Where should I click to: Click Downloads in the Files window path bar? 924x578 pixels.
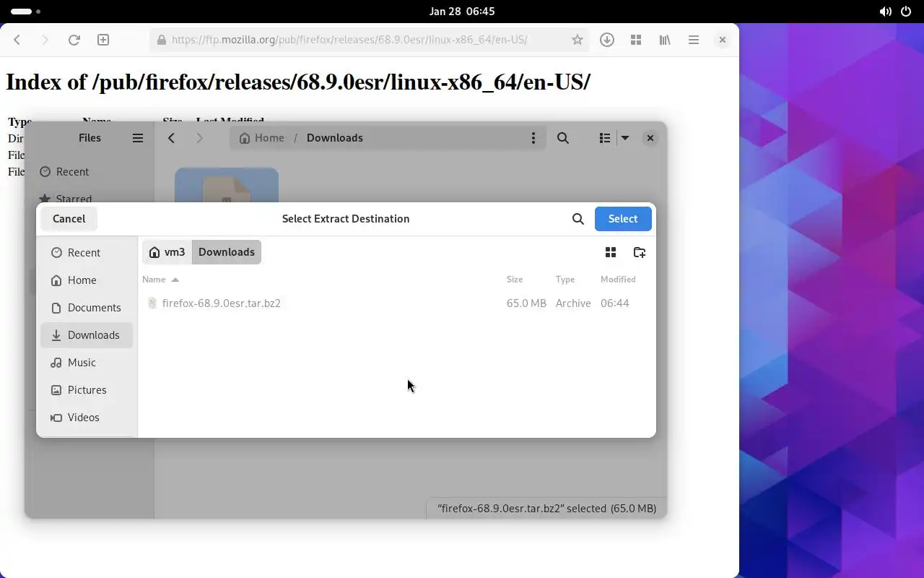point(335,138)
